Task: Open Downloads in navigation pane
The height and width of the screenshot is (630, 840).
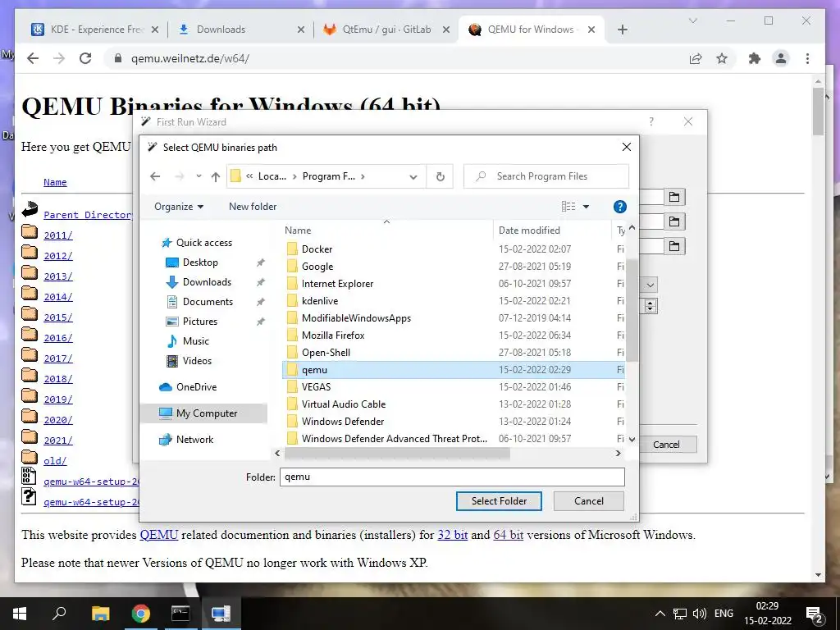Action: click(207, 282)
